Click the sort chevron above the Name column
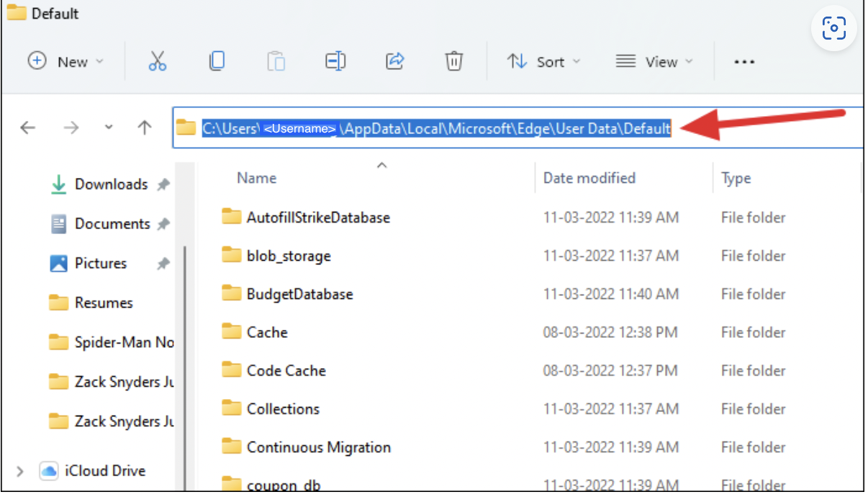Viewport: 868px width, 497px height. [381, 166]
